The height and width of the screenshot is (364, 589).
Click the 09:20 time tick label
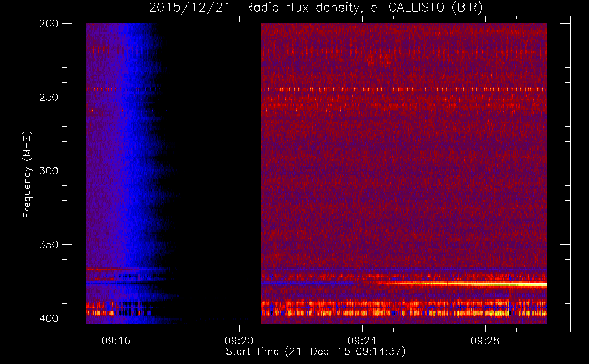(239, 341)
